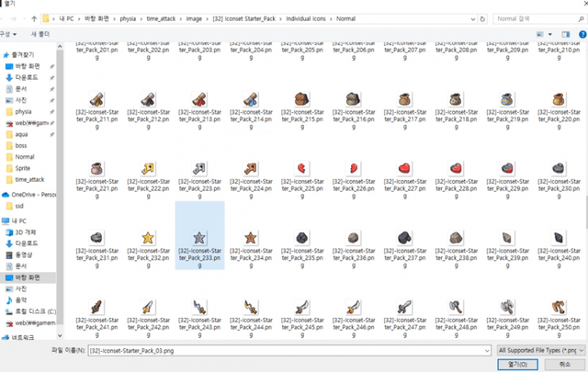Click the Normal 검색 search field
This screenshot has width=588, height=372.
tap(547, 17)
